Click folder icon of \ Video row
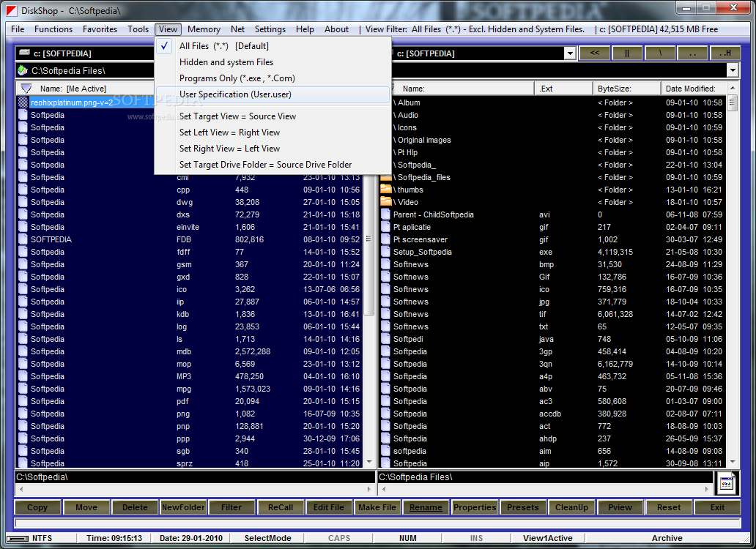This screenshot has height=549, width=756. coord(386,202)
